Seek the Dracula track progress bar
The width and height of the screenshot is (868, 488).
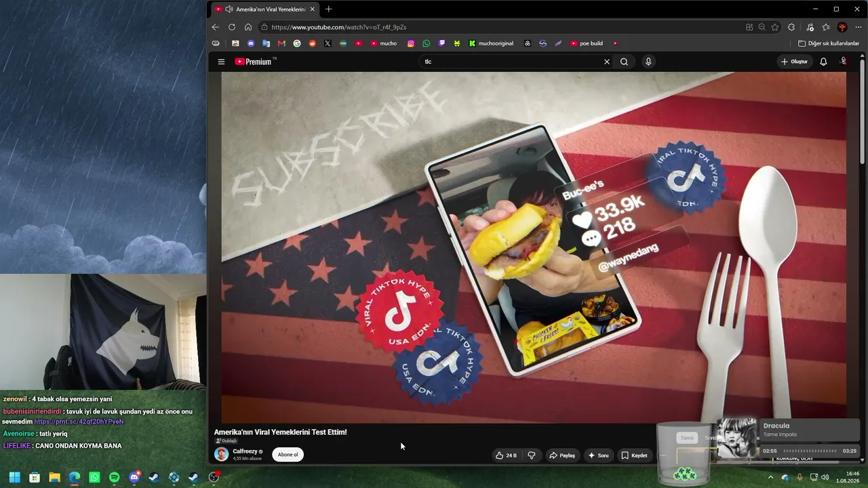[810, 451]
